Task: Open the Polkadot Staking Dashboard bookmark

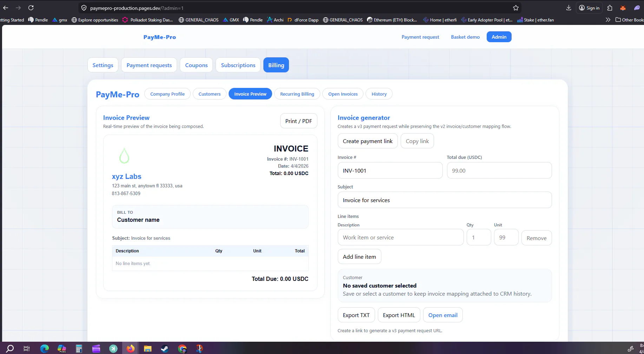Action: point(147,20)
